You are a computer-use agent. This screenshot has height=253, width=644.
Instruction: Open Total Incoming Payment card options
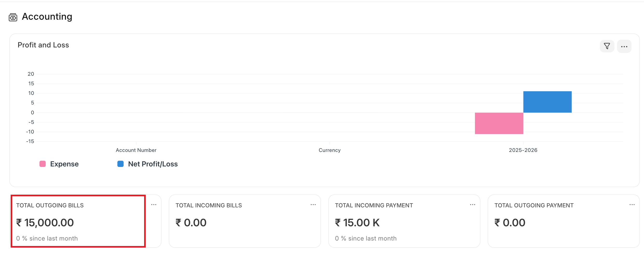point(473,205)
